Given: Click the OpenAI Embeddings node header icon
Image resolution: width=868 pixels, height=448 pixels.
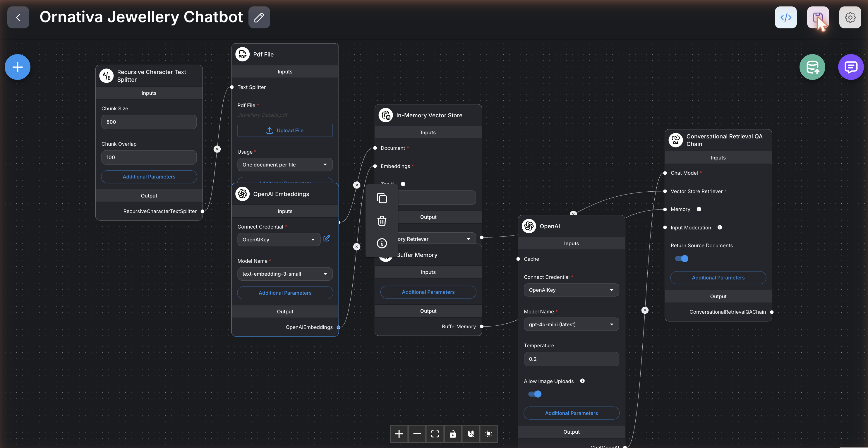Looking at the screenshot, I should (242, 194).
